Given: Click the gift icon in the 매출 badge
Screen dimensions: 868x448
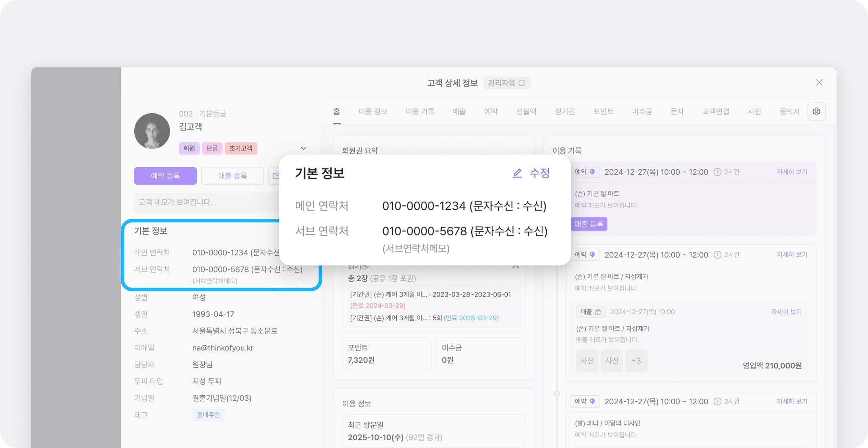Looking at the screenshot, I should click(x=598, y=312).
